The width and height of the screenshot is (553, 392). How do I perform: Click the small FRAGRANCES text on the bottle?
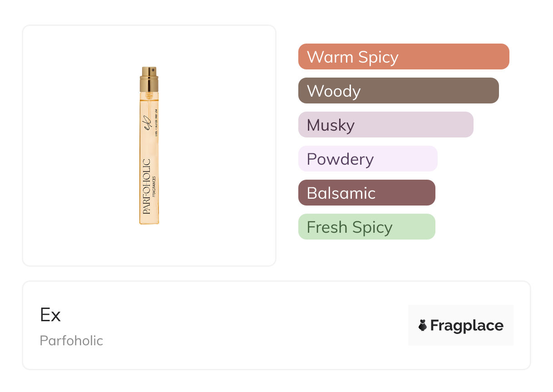pos(154,186)
